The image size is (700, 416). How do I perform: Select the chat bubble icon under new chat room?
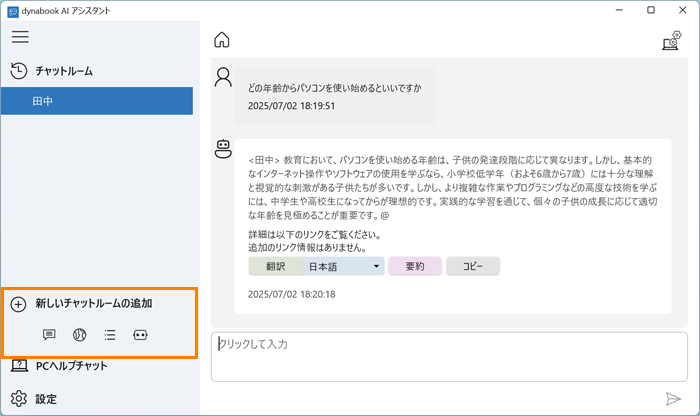point(49,334)
